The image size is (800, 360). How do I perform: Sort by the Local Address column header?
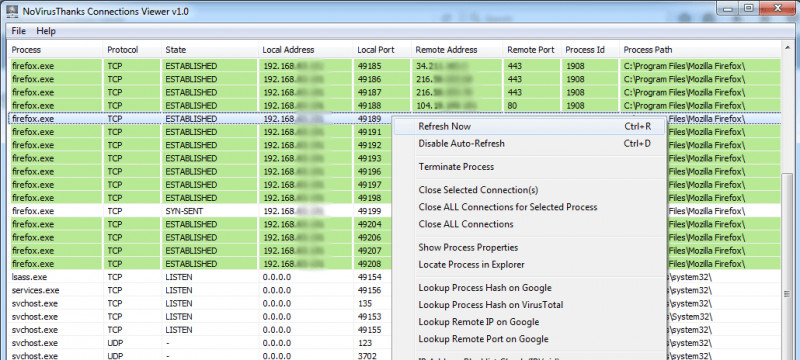(306, 50)
